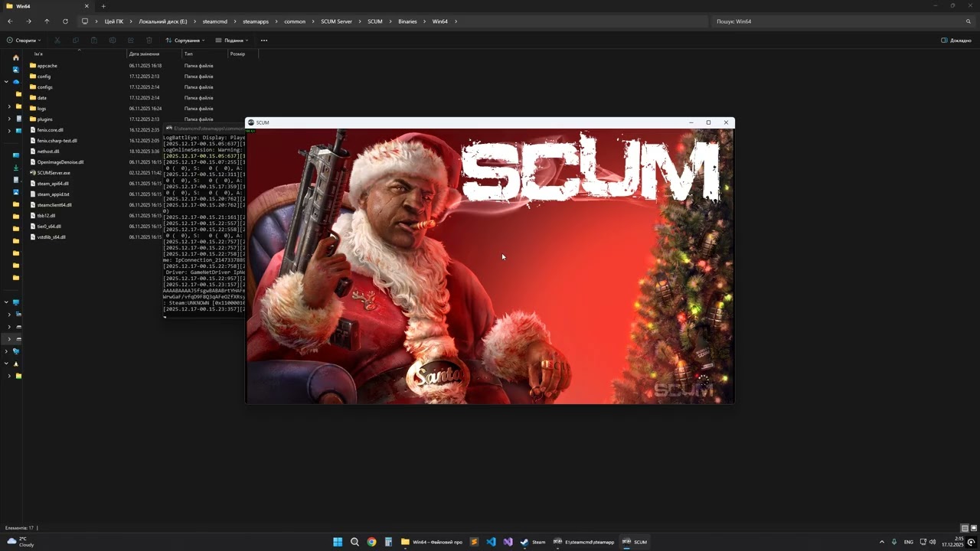Open Google Chrome from taskbar

[x=371, y=542]
